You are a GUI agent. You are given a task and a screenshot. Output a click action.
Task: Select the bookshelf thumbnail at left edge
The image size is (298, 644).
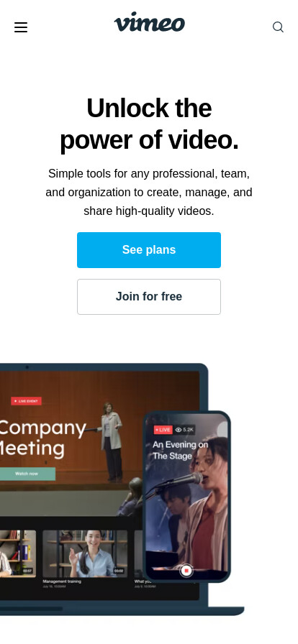pos(18,553)
